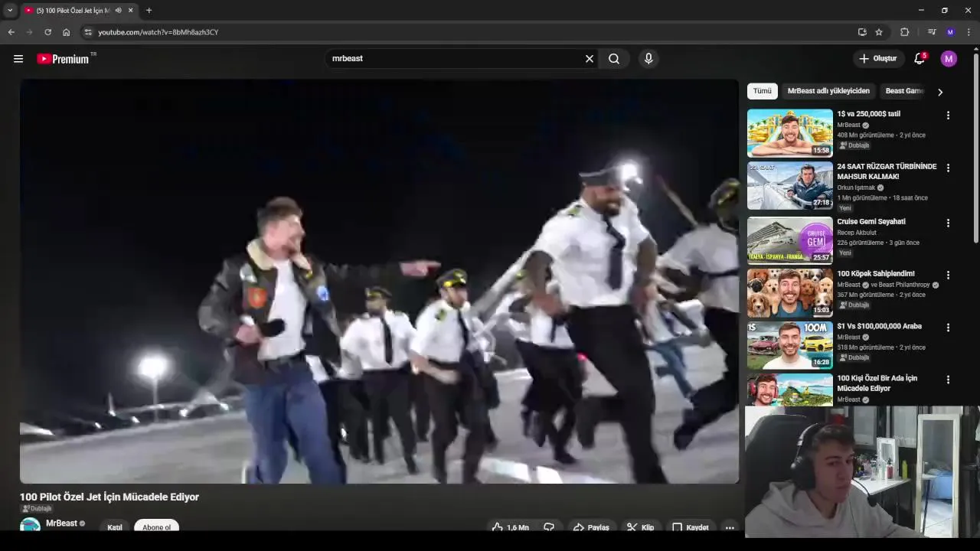This screenshot has height=551, width=980.
Task: Install app icon in the address bar
Action: (x=862, y=32)
